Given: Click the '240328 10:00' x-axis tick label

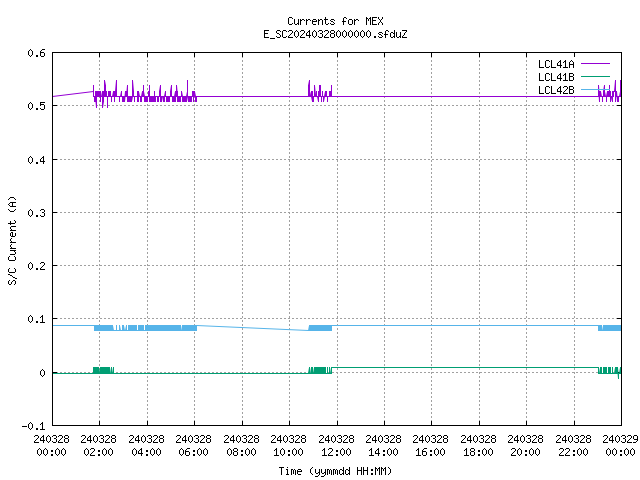Looking at the screenshot, I should tap(288, 445).
